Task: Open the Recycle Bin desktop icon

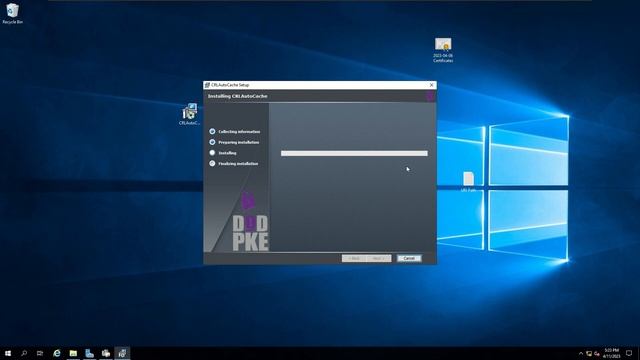Action: pyautogui.click(x=12, y=13)
